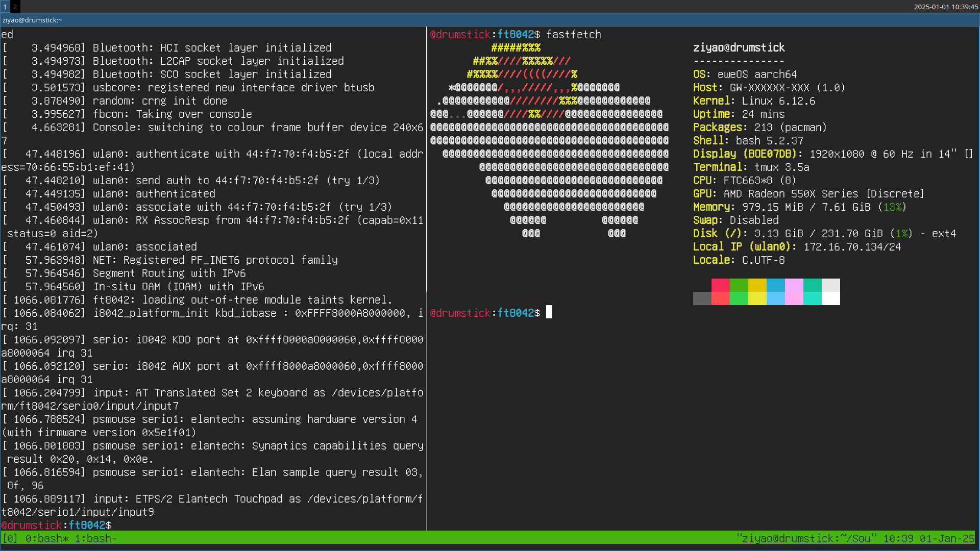Select terminal tab 1
This screenshot has height=551, width=980.
pyautogui.click(x=5, y=7)
